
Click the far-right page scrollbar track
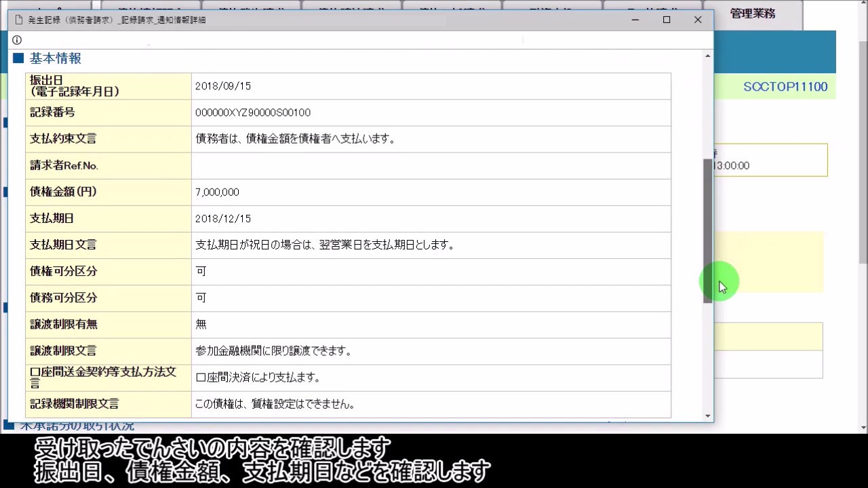click(x=862, y=339)
